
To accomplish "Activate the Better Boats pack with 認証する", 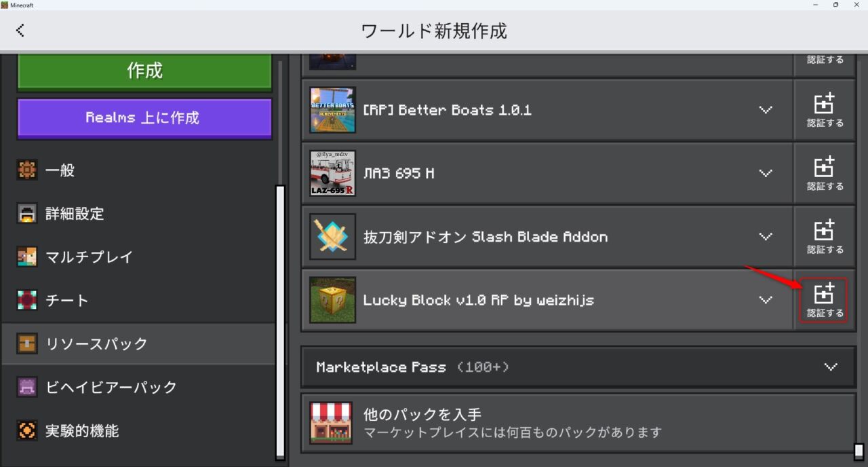I will [825, 110].
